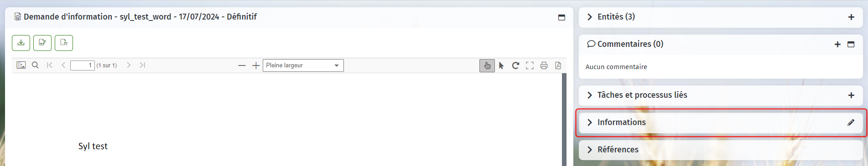
Task: Enable the hand pan tool
Action: pyautogui.click(x=487, y=65)
